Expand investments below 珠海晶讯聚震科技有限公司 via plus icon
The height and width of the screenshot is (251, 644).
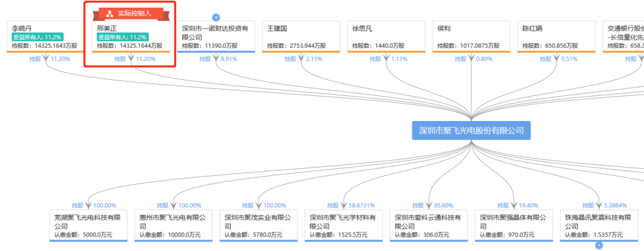(599, 246)
